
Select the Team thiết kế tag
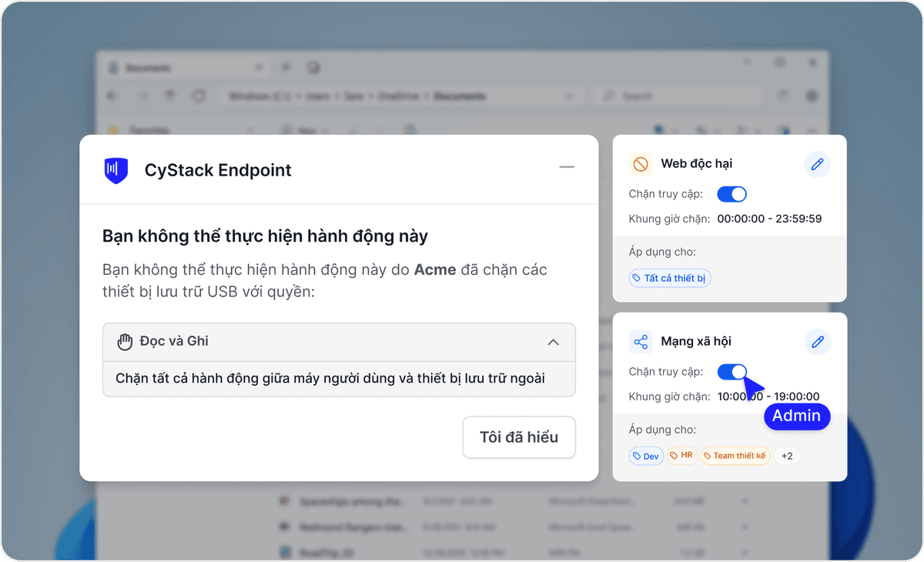tap(735, 456)
